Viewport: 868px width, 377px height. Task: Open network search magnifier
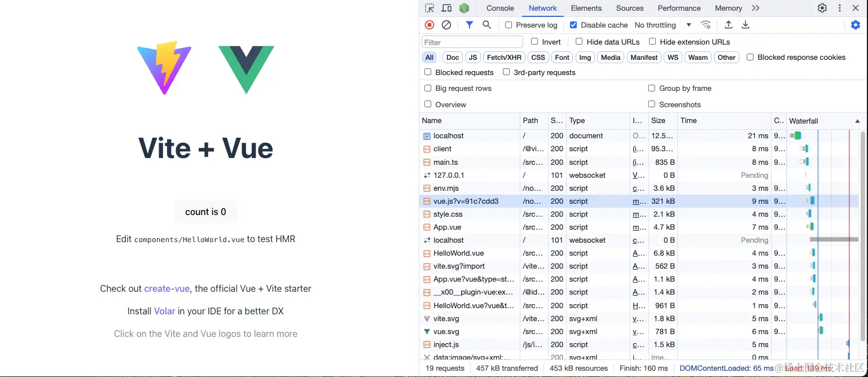486,25
